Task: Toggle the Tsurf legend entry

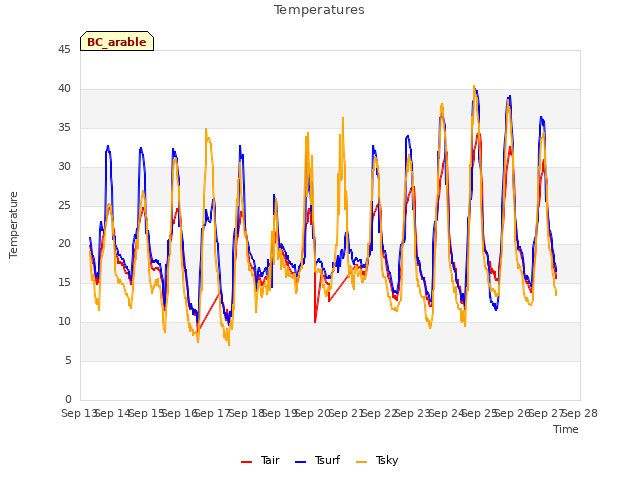Action: [x=317, y=460]
